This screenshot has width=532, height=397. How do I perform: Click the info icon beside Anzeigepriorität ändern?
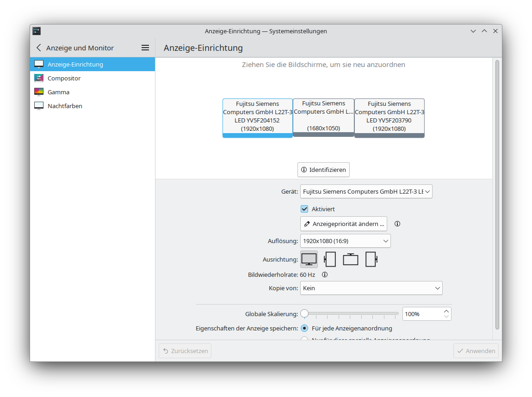point(397,224)
